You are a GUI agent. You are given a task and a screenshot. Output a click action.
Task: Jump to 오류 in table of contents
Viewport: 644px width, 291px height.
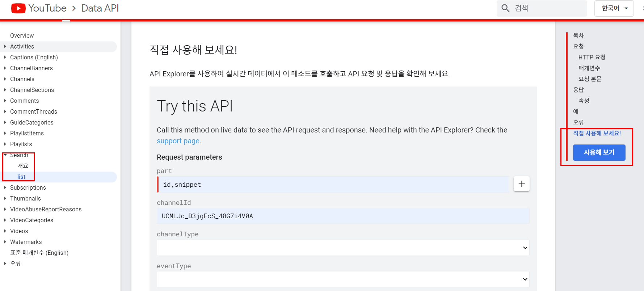(578, 122)
